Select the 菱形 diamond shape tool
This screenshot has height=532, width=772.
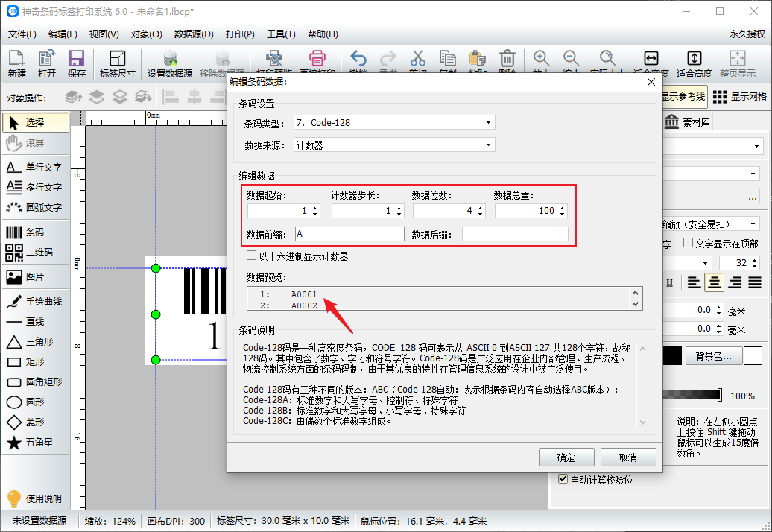[25, 422]
